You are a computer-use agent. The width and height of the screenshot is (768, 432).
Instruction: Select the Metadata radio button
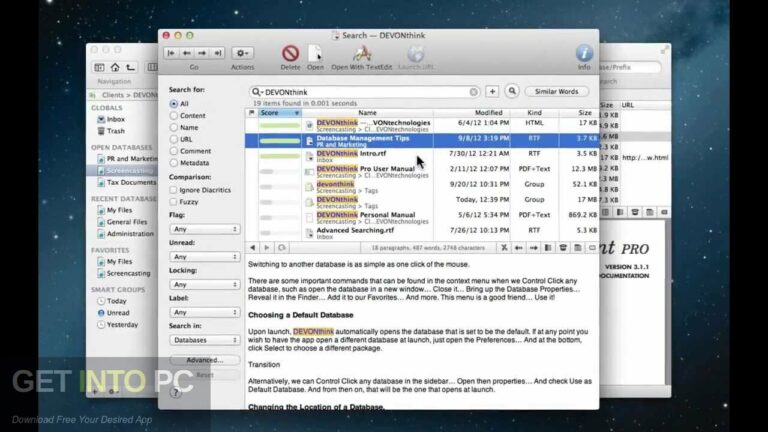click(173, 163)
